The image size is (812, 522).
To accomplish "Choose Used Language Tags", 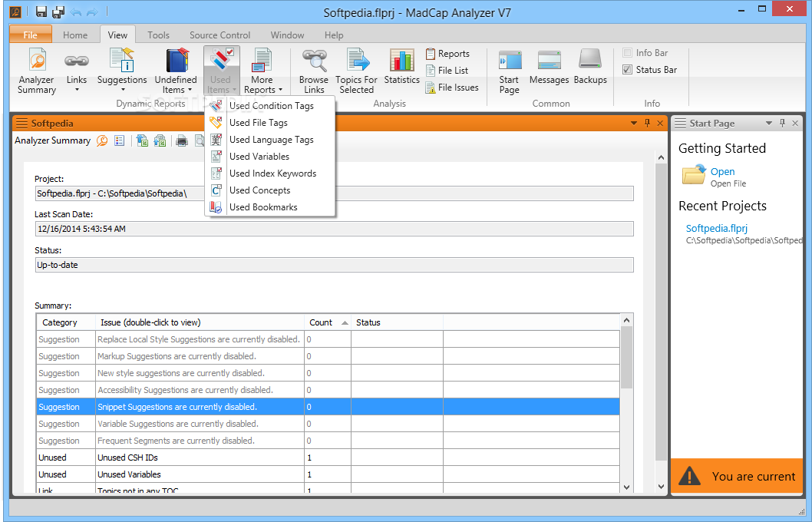I will pyautogui.click(x=270, y=139).
